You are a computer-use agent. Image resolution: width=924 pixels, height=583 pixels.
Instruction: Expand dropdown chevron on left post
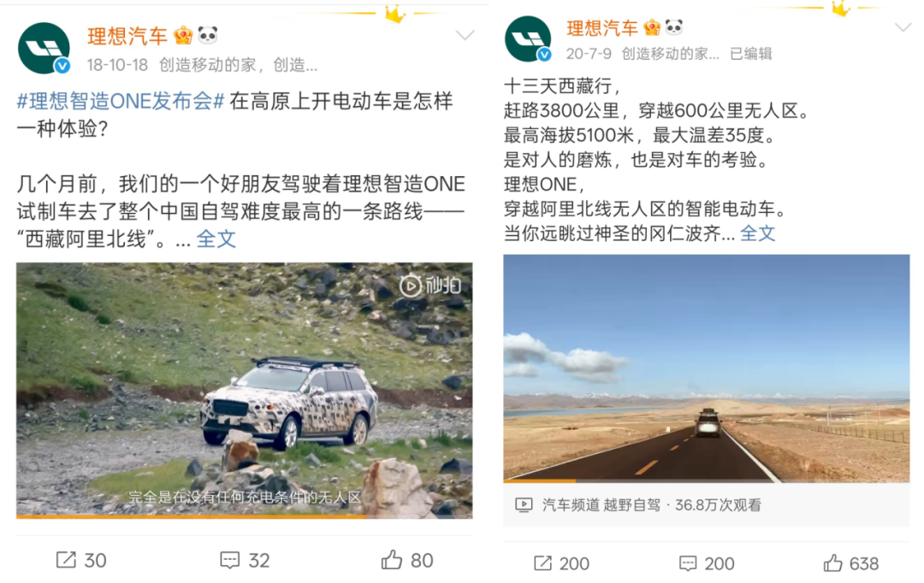pos(465,35)
